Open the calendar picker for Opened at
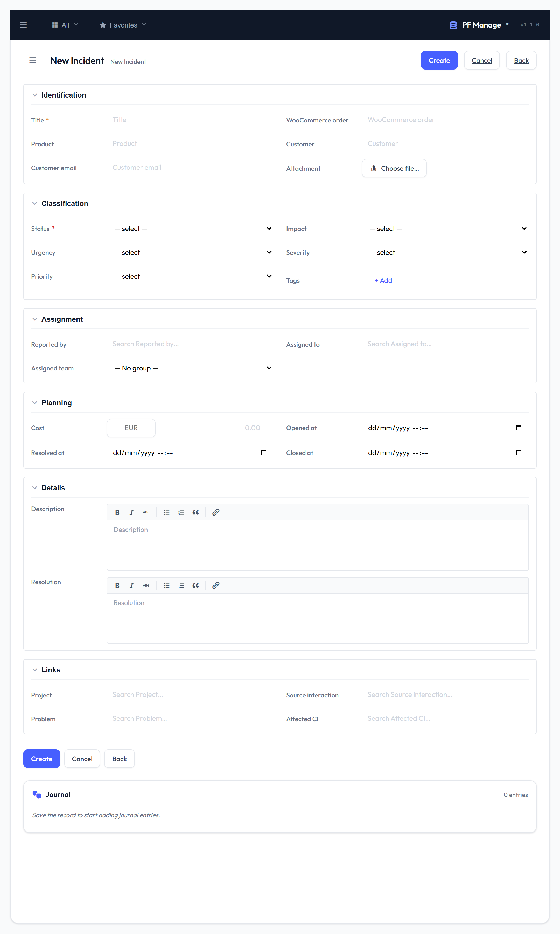Viewport: 560px width, 934px height. coord(519,428)
